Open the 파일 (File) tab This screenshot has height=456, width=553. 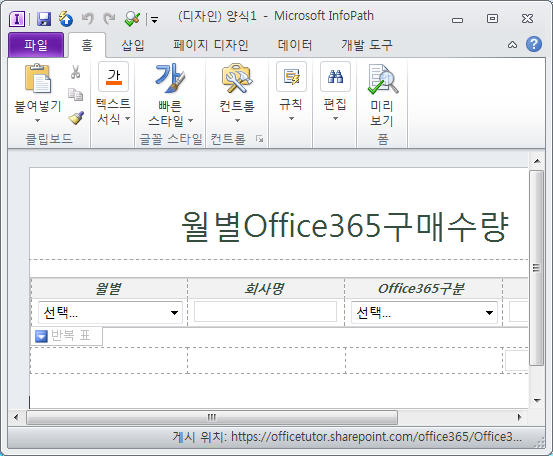[36, 45]
